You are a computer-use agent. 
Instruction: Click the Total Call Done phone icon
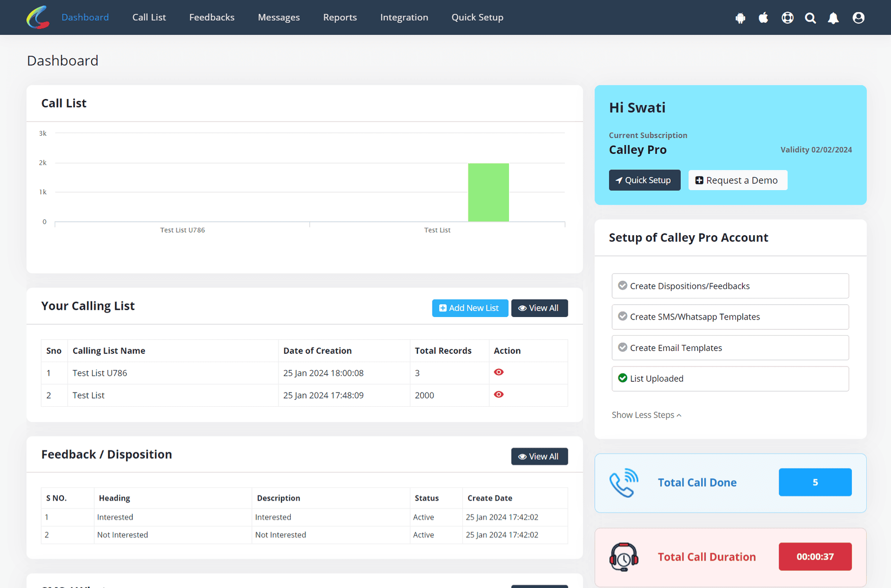click(x=624, y=482)
